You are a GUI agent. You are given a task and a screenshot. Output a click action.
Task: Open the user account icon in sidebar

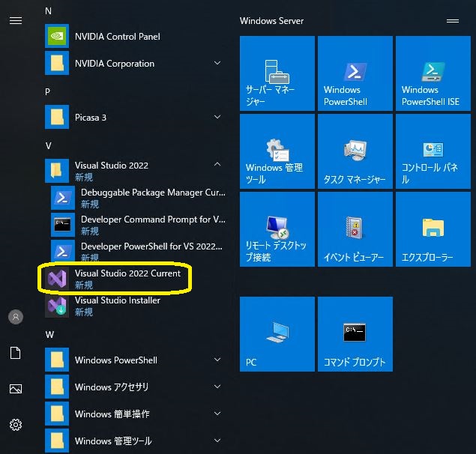[16, 317]
